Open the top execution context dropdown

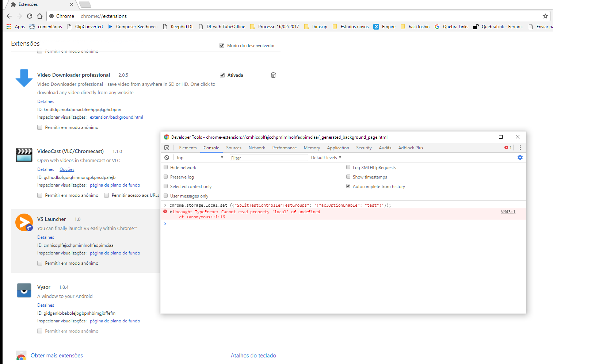200,157
